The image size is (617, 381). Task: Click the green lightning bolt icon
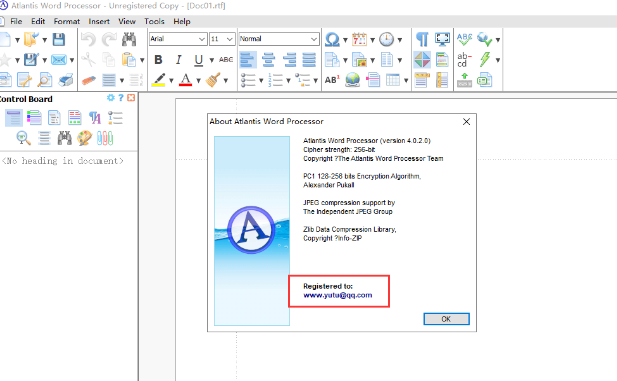point(485,59)
